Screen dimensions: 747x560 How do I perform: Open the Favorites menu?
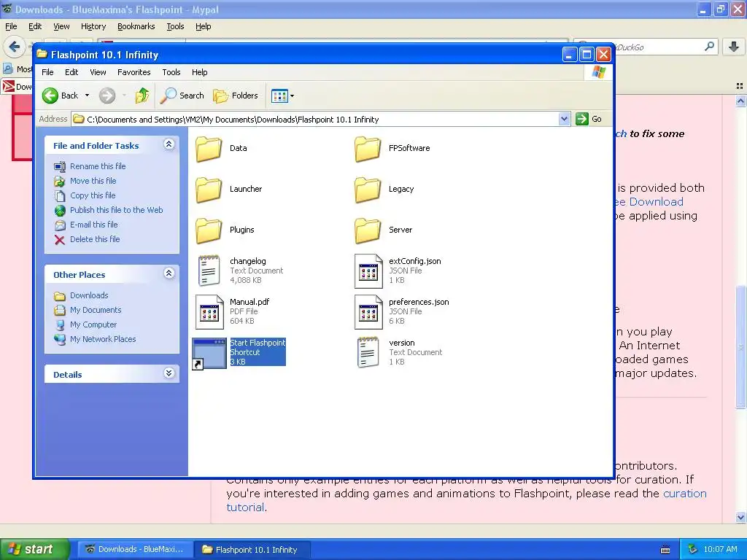click(134, 72)
